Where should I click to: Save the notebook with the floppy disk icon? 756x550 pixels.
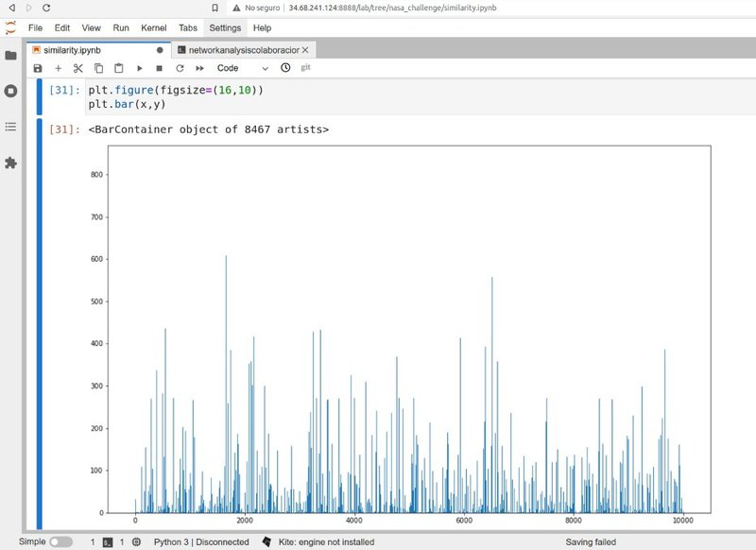38,68
